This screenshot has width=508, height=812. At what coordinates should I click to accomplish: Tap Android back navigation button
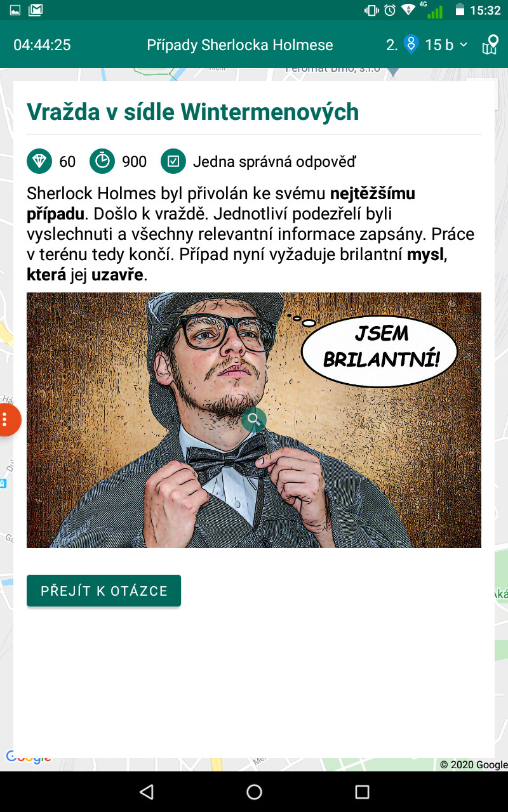147,791
